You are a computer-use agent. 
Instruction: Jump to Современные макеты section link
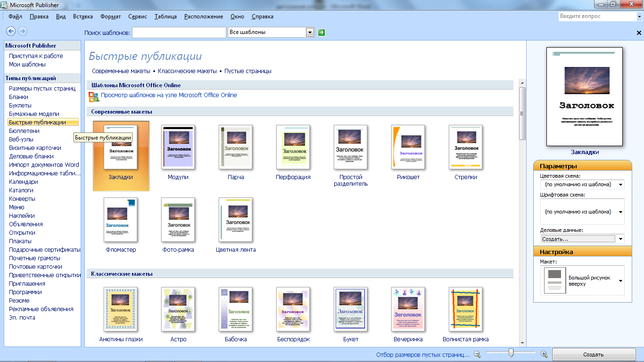pos(121,71)
